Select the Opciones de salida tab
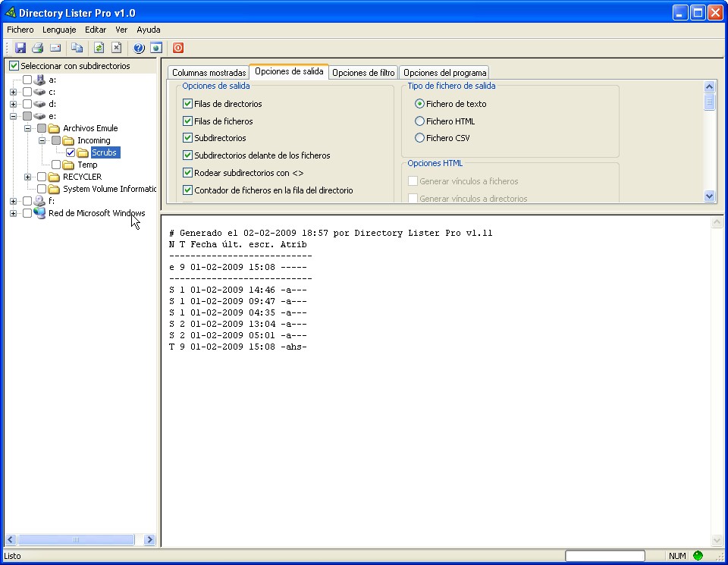 pyautogui.click(x=289, y=71)
